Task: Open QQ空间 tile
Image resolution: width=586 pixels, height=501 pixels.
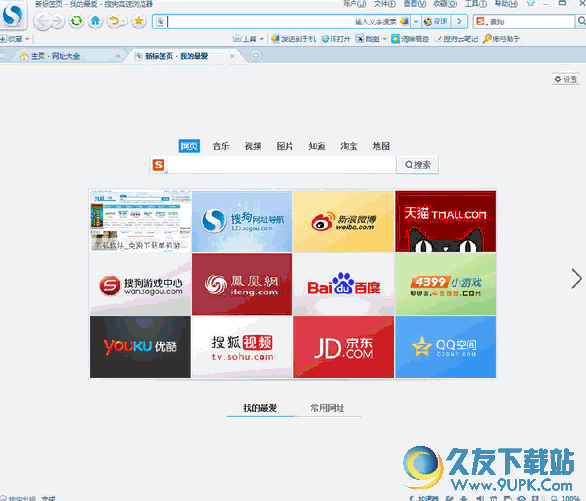Action: [445, 347]
